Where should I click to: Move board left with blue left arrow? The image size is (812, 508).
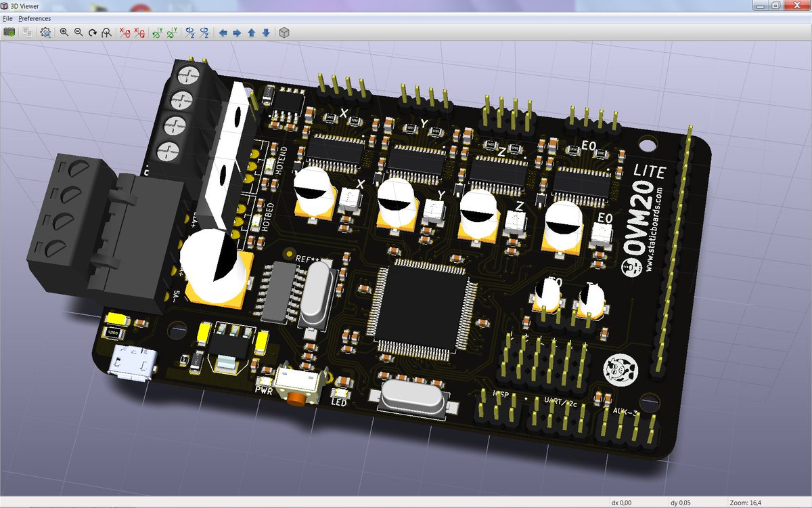(223, 32)
